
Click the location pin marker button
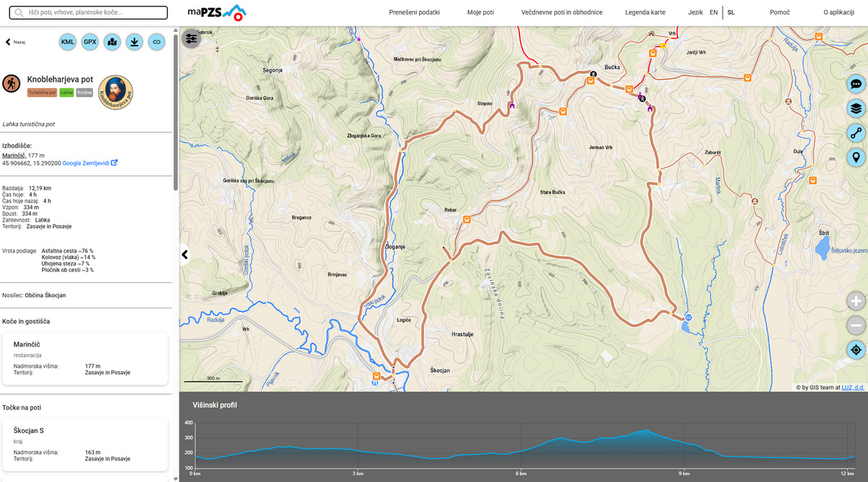click(x=856, y=158)
